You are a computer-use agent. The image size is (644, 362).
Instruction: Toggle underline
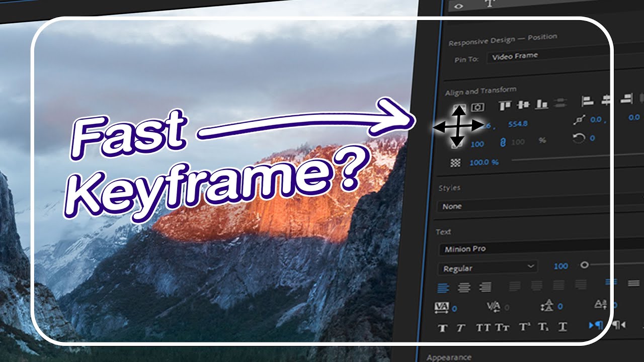pos(562,327)
